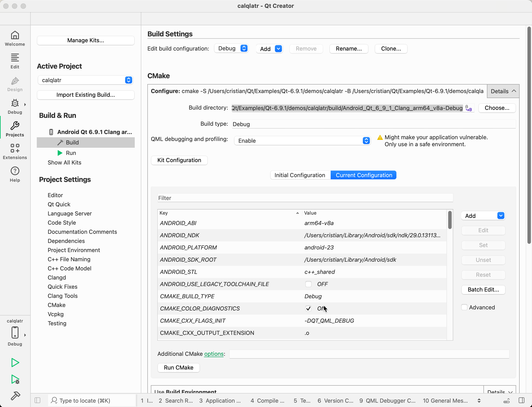This screenshot has width=532, height=407.
Task: Click the locator magnifying glass icon
Action: (x=54, y=400)
